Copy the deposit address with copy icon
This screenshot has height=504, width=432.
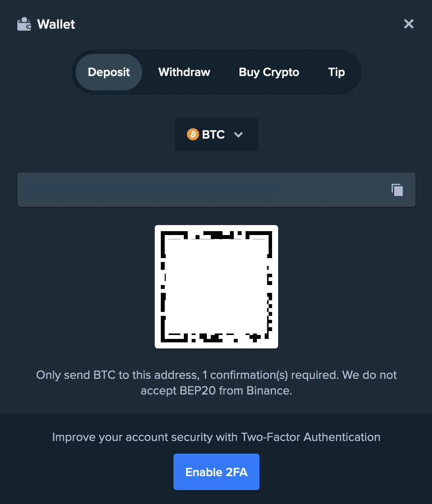(x=397, y=189)
